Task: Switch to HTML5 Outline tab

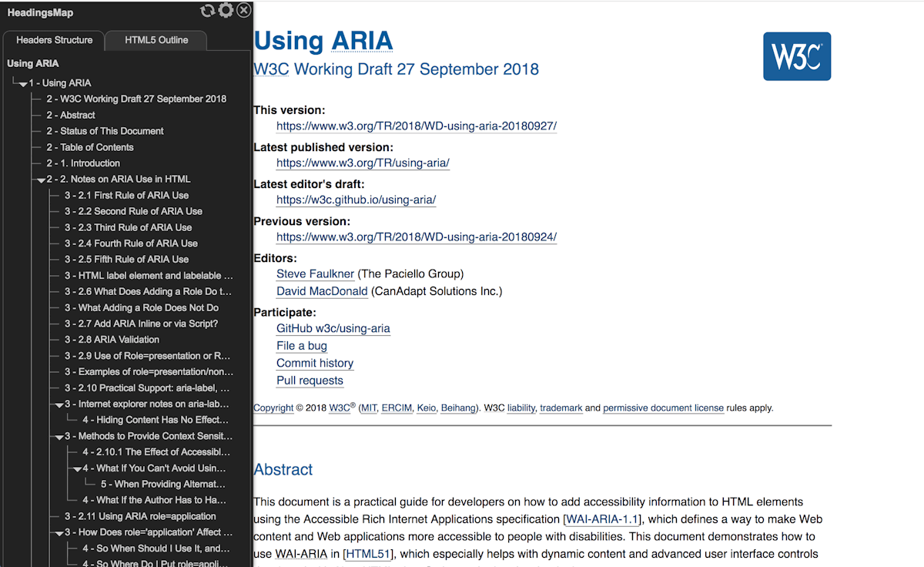Action: (156, 40)
